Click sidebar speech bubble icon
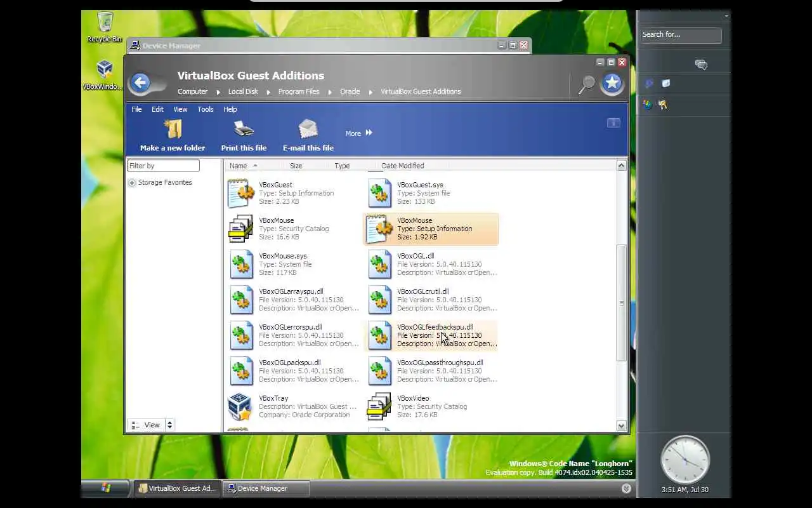Viewport: 812px width, 508px height. tap(701, 64)
